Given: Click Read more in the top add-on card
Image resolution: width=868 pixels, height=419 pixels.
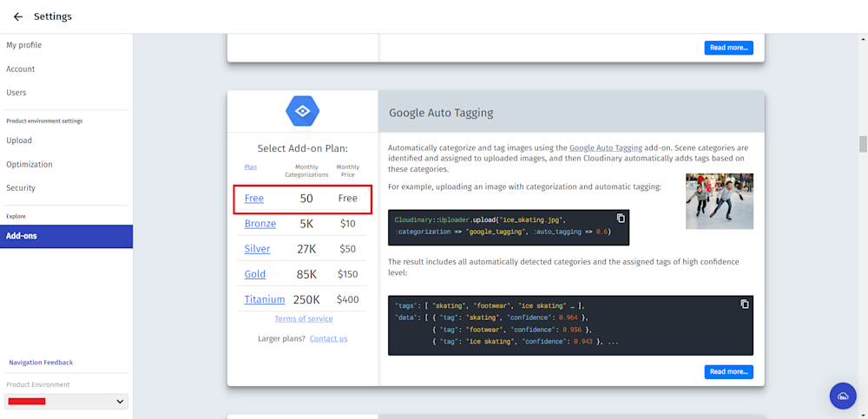Looking at the screenshot, I should point(728,48).
